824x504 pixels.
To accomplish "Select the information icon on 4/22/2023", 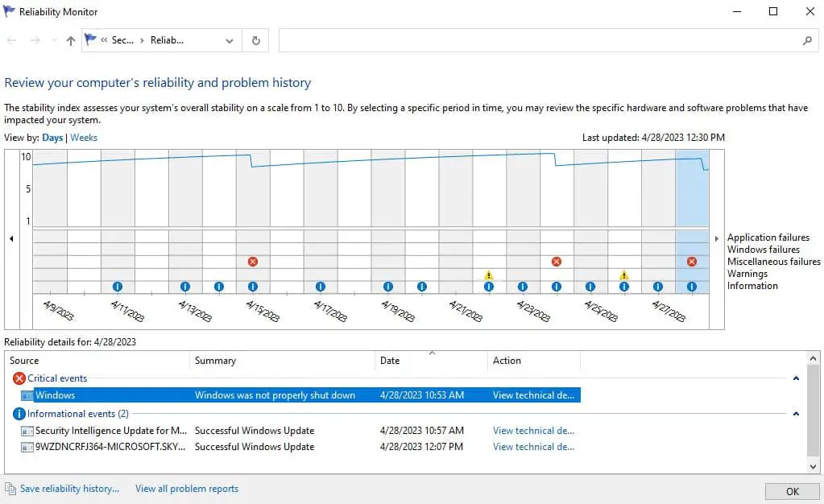I will tap(489, 287).
